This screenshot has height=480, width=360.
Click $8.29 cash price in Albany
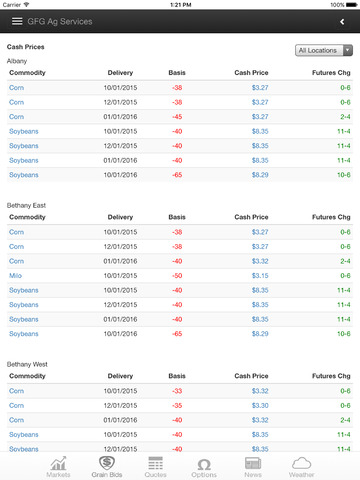pyautogui.click(x=260, y=175)
